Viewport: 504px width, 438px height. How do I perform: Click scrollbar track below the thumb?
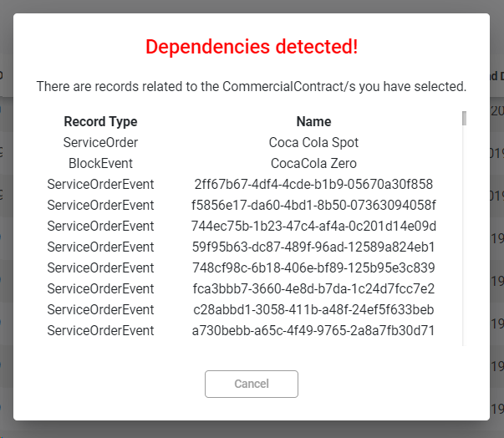point(464,251)
